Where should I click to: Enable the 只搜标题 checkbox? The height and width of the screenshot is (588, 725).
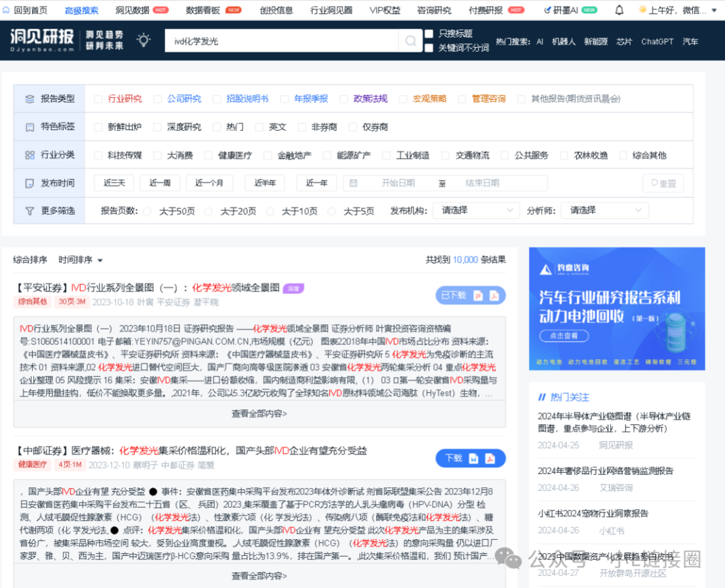(429, 34)
